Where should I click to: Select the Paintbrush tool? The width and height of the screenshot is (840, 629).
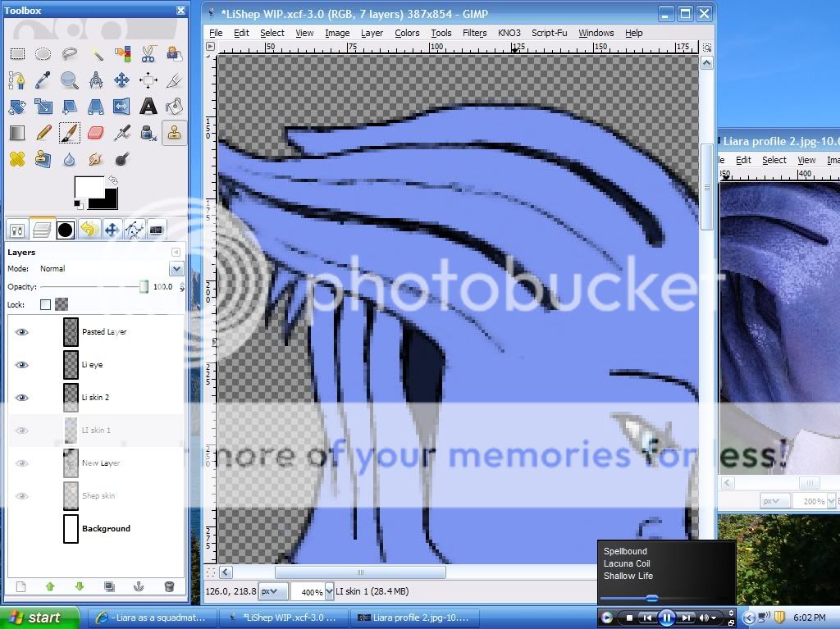(69, 132)
